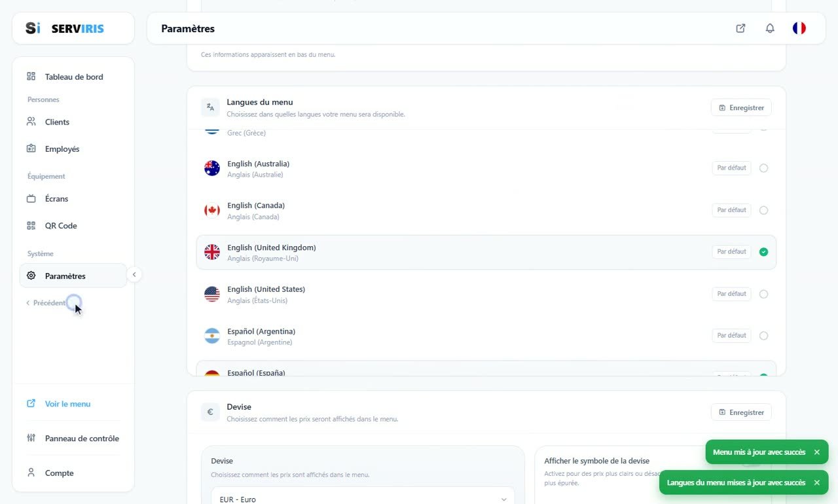Click the Langues du menu translate icon
This screenshot has width=838, height=504.
(210, 107)
